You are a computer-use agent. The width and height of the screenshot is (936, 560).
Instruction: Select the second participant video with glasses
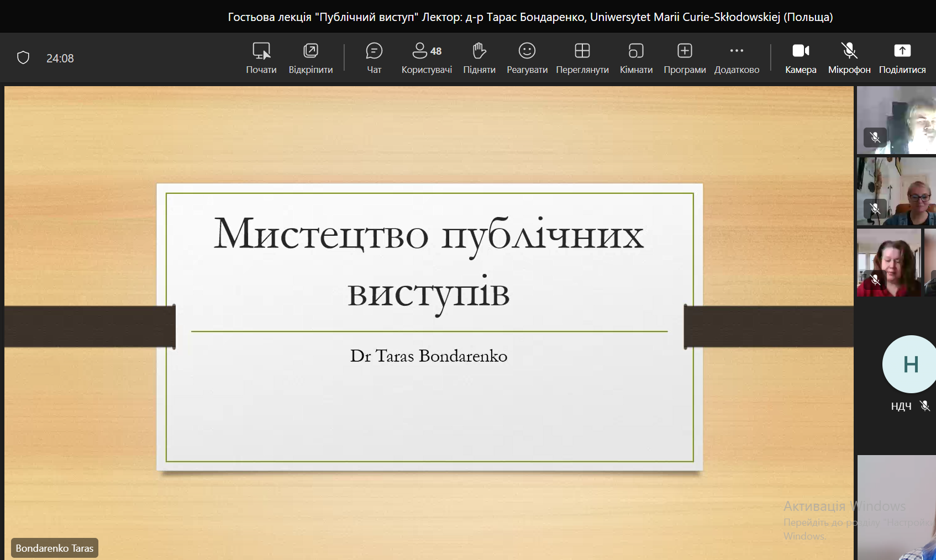coord(896,191)
